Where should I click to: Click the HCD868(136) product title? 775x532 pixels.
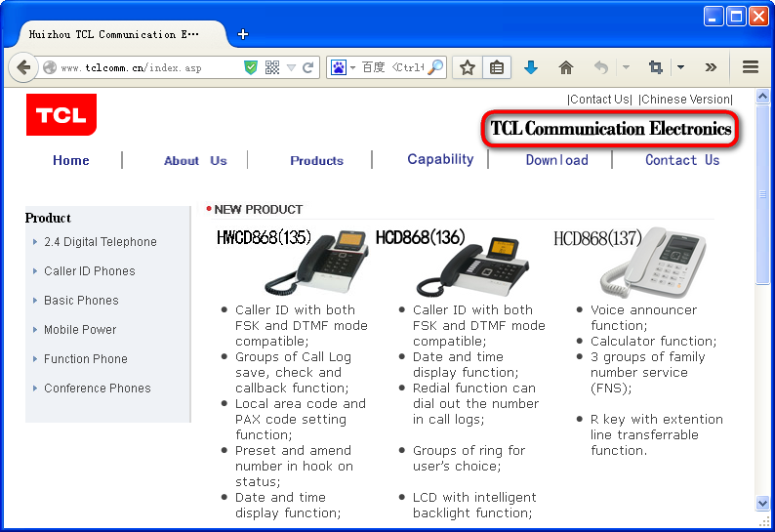tap(421, 237)
